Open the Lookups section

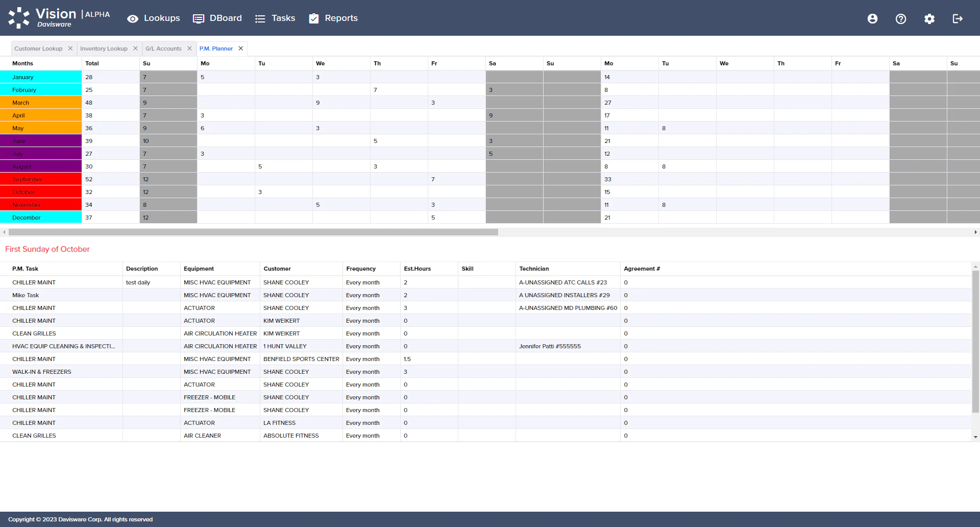pyautogui.click(x=154, y=18)
